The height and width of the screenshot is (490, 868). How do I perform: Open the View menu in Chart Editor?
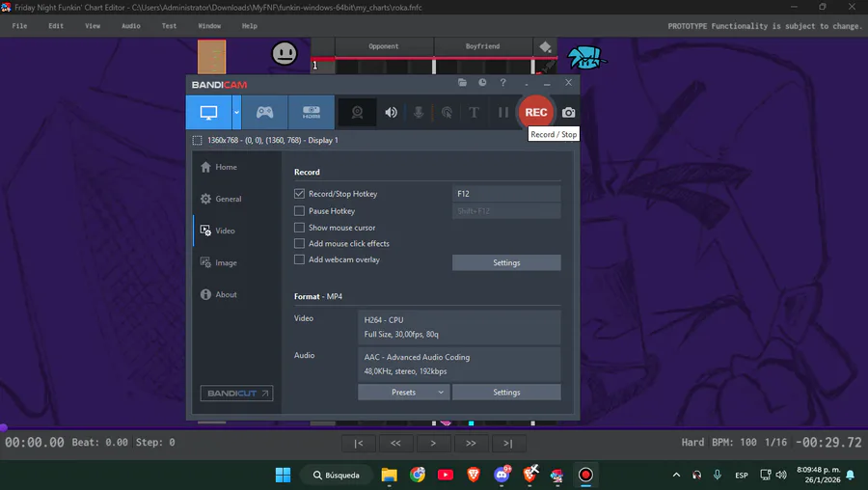tap(93, 26)
